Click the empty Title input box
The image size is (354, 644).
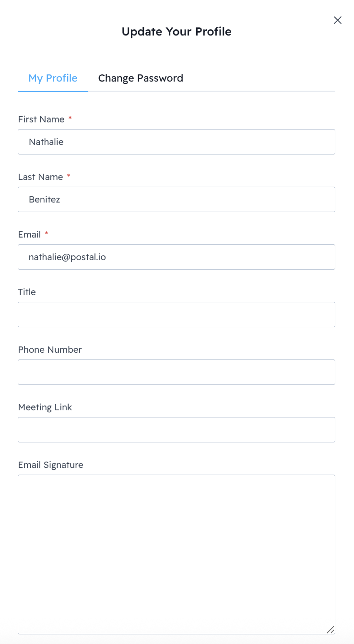click(x=177, y=314)
